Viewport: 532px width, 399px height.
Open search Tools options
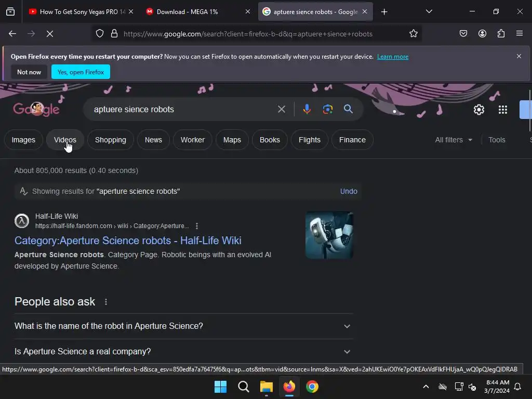coord(497,140)
